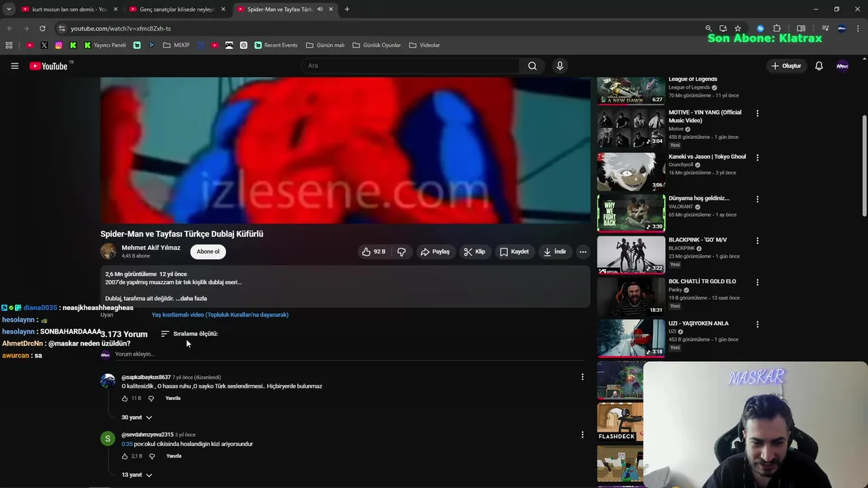Open options for Kaneki vs Jason video
Viewport: 868px width, 488px height.
click(x=757, y=157)
